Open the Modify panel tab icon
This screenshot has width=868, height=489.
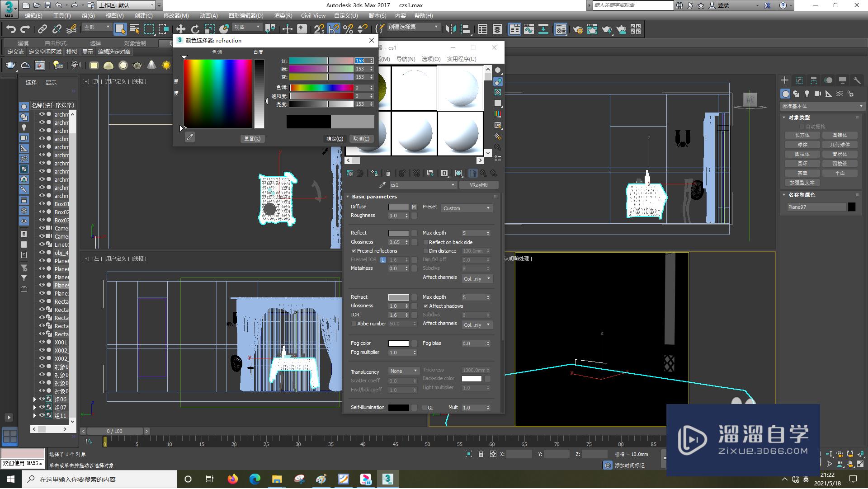click(799, 80)
